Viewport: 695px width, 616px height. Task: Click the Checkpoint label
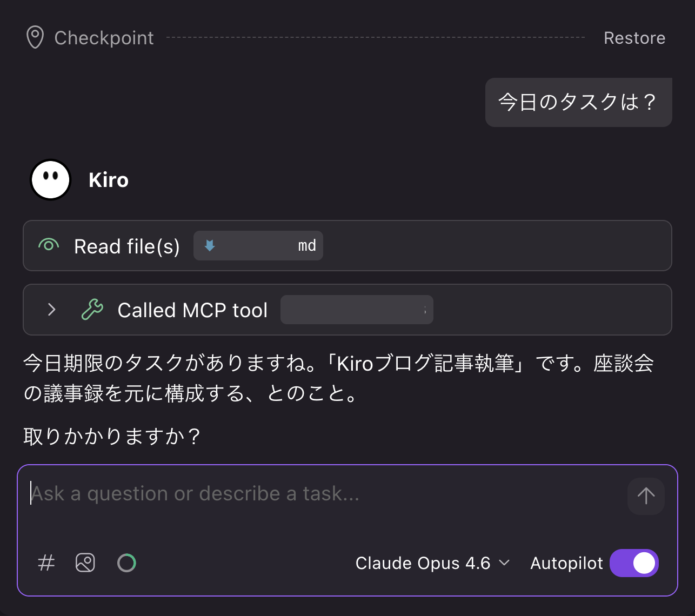click(x=104, y=37)
